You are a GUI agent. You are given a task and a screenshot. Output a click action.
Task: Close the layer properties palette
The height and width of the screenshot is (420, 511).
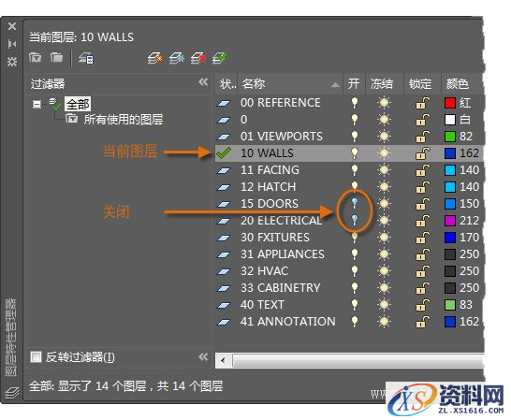12,26
